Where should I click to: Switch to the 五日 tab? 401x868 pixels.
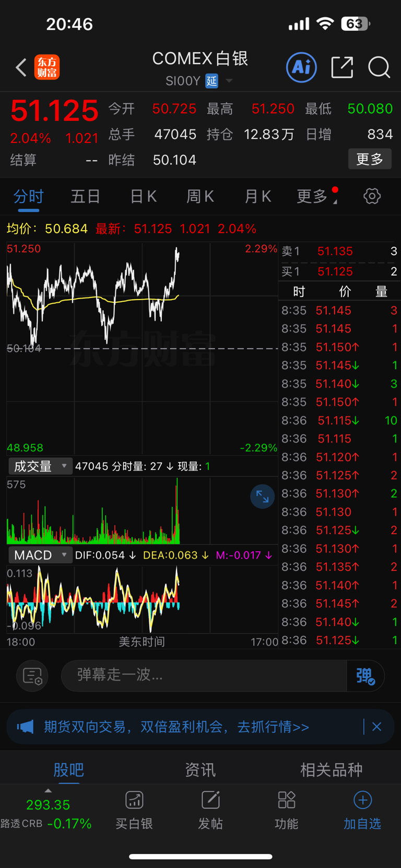tap(86, 196)
